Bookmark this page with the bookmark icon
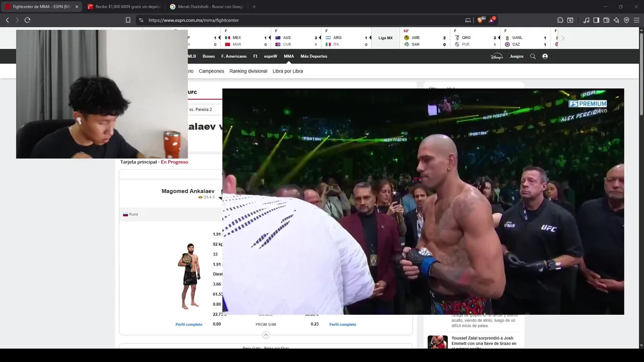Screen dimensions: 644x362 pos(128,20)
